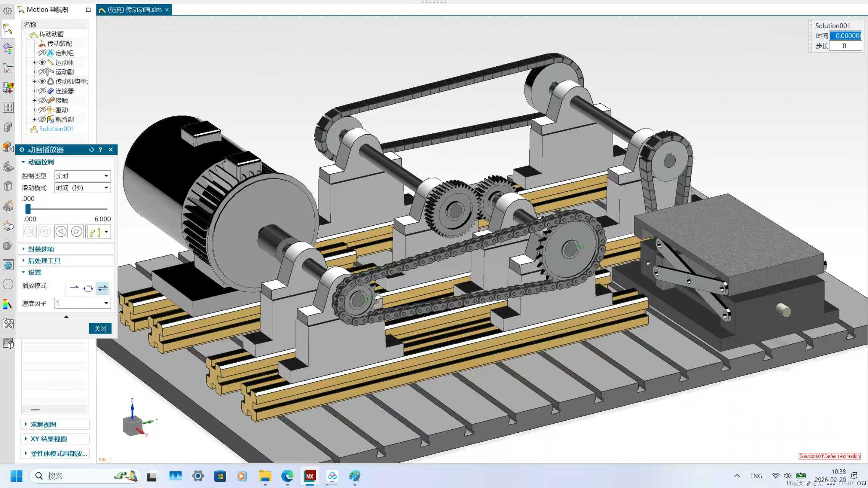Image resolution: width=868 pixels, height=488 pixels.
Task: Select the play once mode icon
Action: click(x=74, y=288)
